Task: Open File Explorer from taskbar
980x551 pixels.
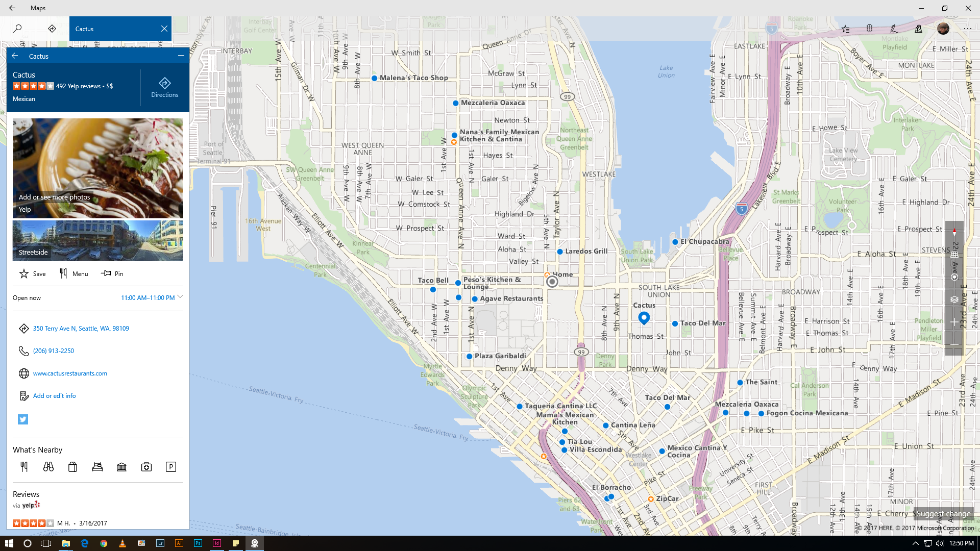Action: (x=65, y=543)
